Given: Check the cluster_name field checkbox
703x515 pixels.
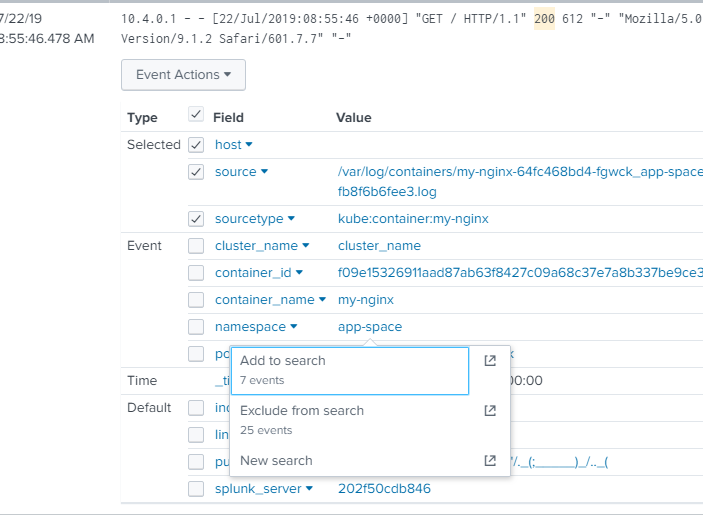Looking at the screenshot, I should click(x=196, y=246).
